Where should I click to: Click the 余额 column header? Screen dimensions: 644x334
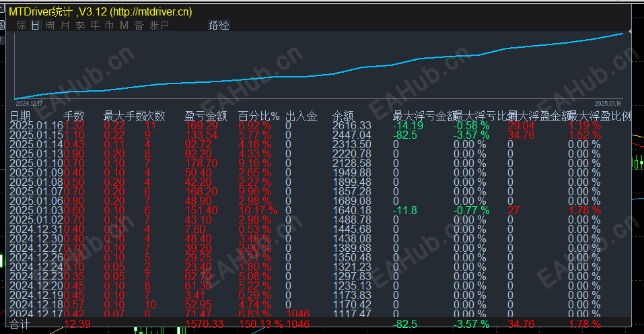point(343,116)
